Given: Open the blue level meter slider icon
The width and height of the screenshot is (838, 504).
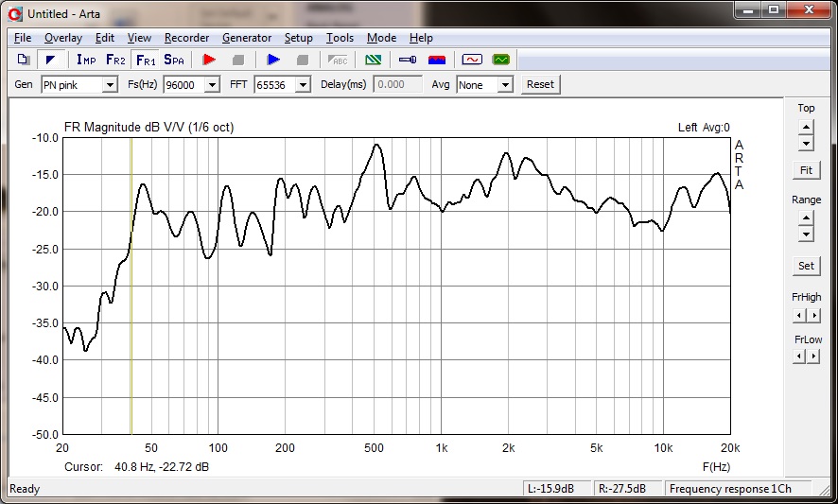Looking at the screenshot, I should point(408,60).
